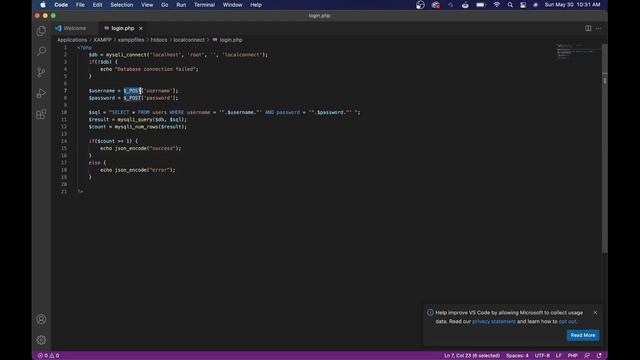This screenshot has height=360, width=640.
Task: Open the editor More Actions menu
Action: (598, 28)
